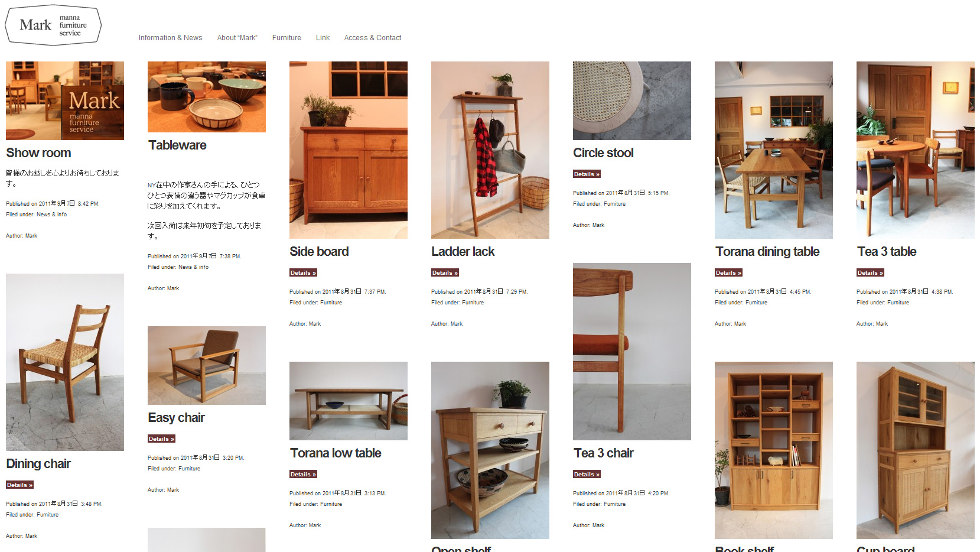
Task: Click Details button under Torana low table
Action: click(x=303, y=475)
